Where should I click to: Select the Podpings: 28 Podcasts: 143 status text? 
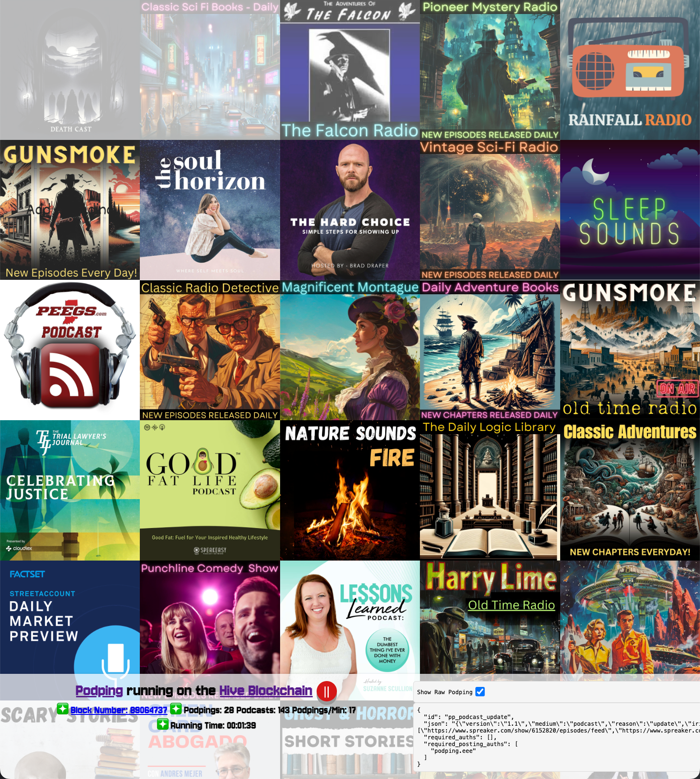tap(270, 710)
